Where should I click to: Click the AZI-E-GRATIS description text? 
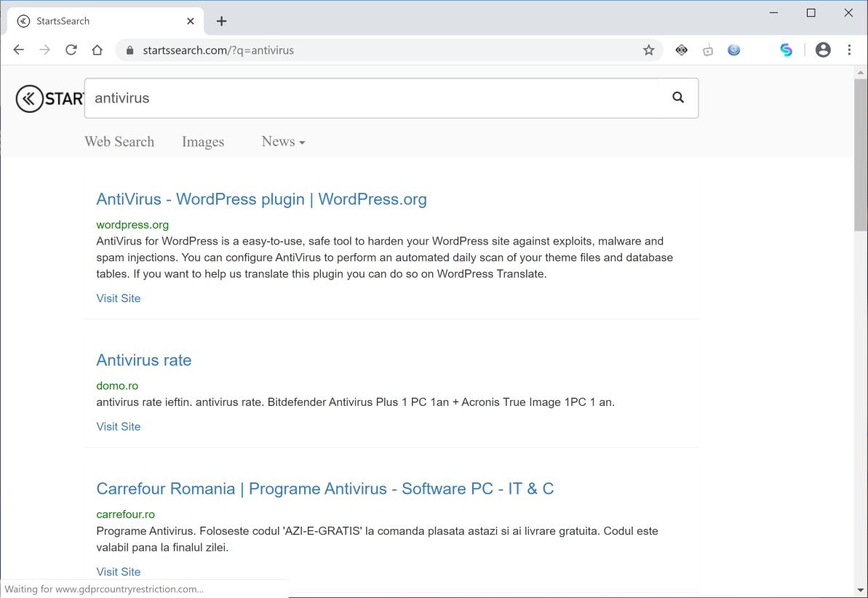[377, 539]
